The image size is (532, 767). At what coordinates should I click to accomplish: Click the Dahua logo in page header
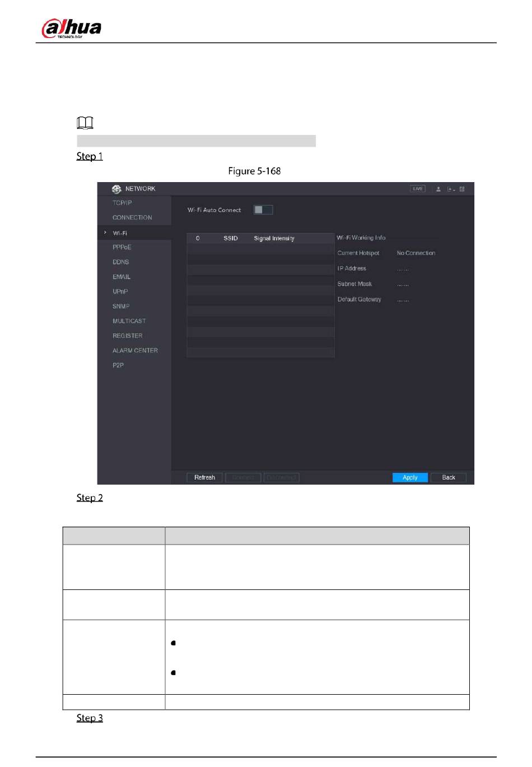tap(72, 28)
